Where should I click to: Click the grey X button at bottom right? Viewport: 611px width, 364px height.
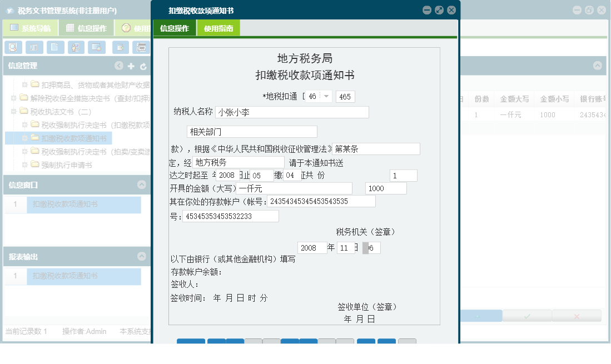(577, 316)
